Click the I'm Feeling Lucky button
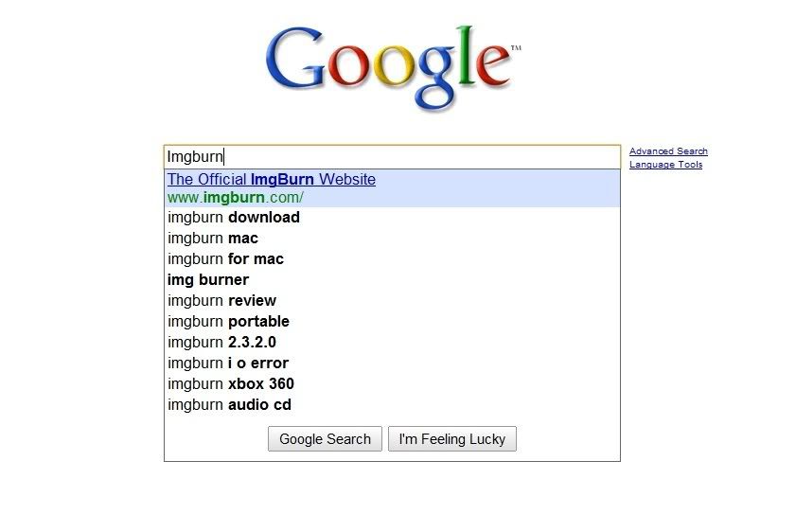 (x=452, y=438)
